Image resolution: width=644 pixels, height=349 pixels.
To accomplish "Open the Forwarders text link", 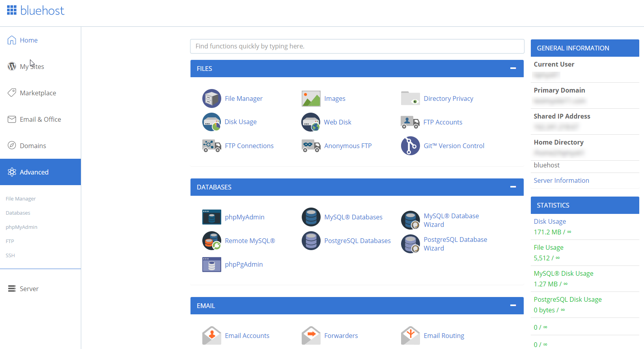I will pyautogui.click(x=341, y=336).
